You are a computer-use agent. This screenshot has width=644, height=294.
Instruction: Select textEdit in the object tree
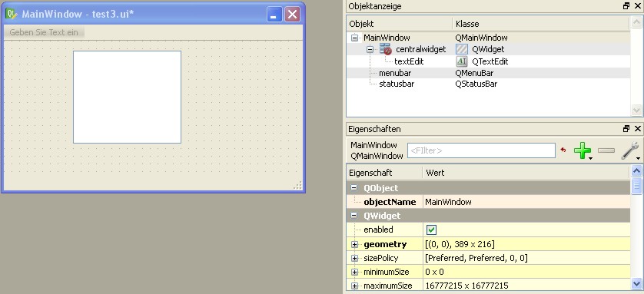[409, 61]
